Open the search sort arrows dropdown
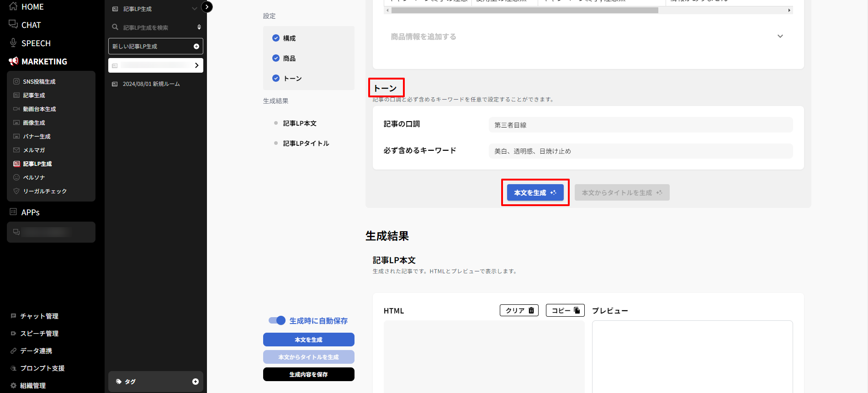This screenshot has width=868, height=393. pos(199,27)
